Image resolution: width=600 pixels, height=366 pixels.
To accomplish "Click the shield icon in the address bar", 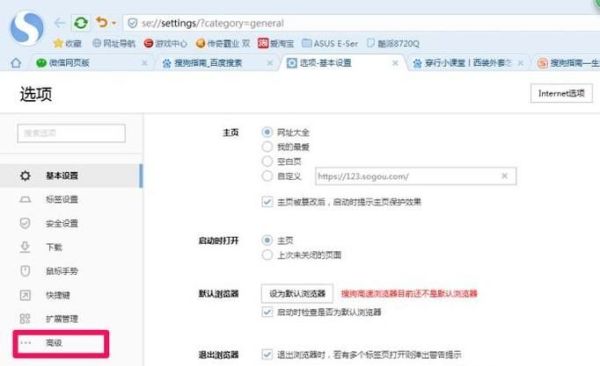I will click(x=132, y=23).
